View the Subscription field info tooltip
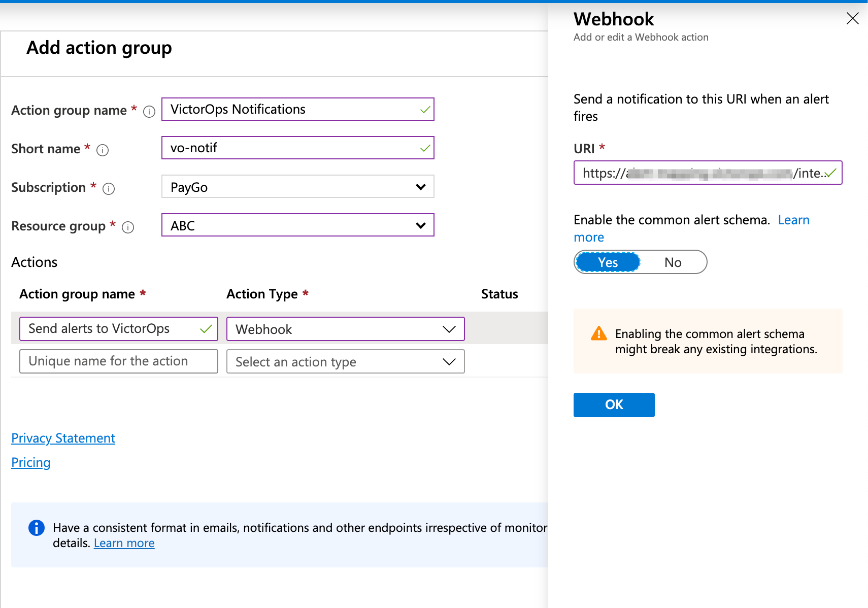Screen dimensions: 868x608 point(108,189)
